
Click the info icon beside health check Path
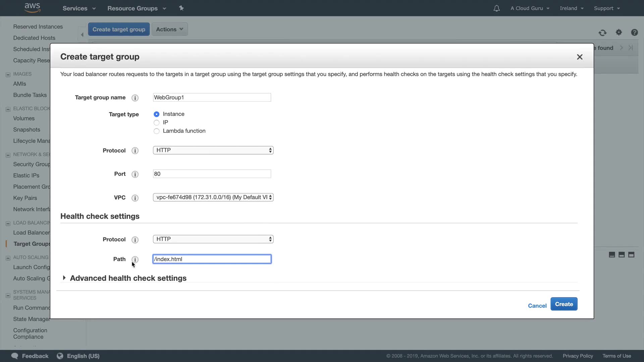pos(135,259)
